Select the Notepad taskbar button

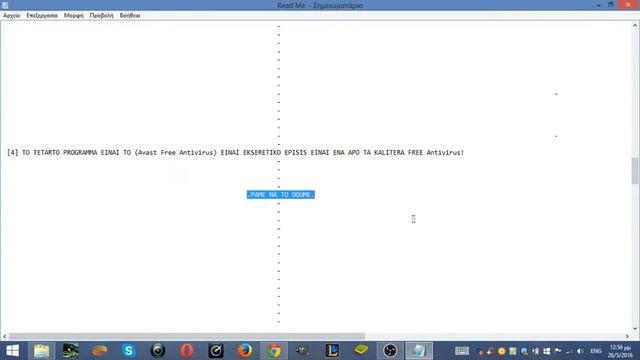tap(419, 351)
